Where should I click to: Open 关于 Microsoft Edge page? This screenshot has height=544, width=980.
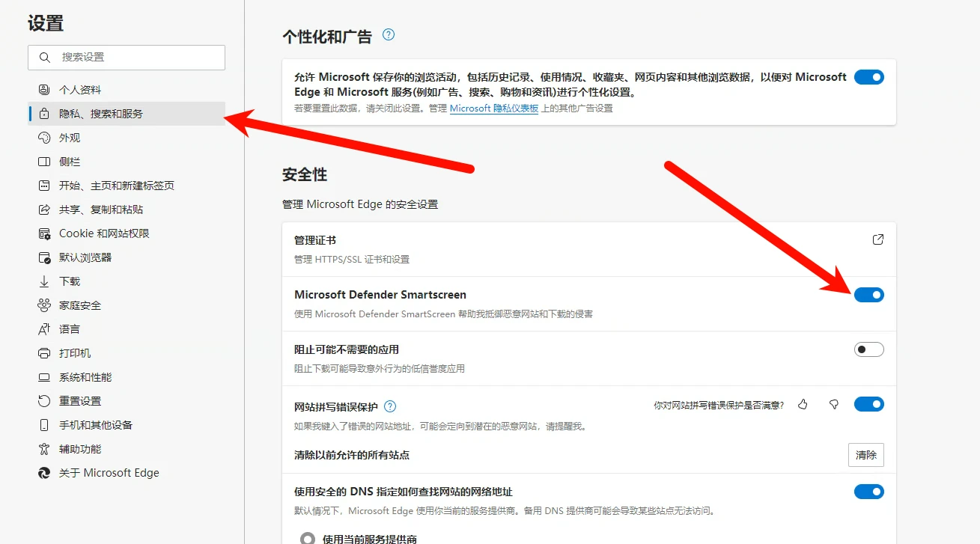(x=109, y=473)
